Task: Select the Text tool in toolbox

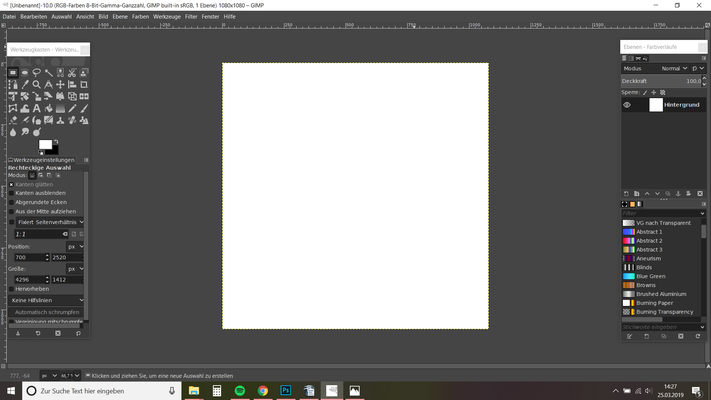Action: [x=37, y=109]
